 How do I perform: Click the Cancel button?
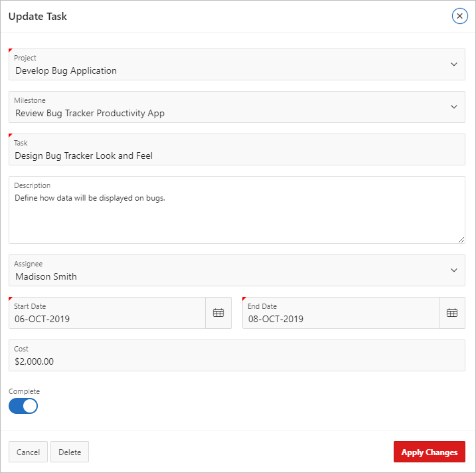coord(28,452)
